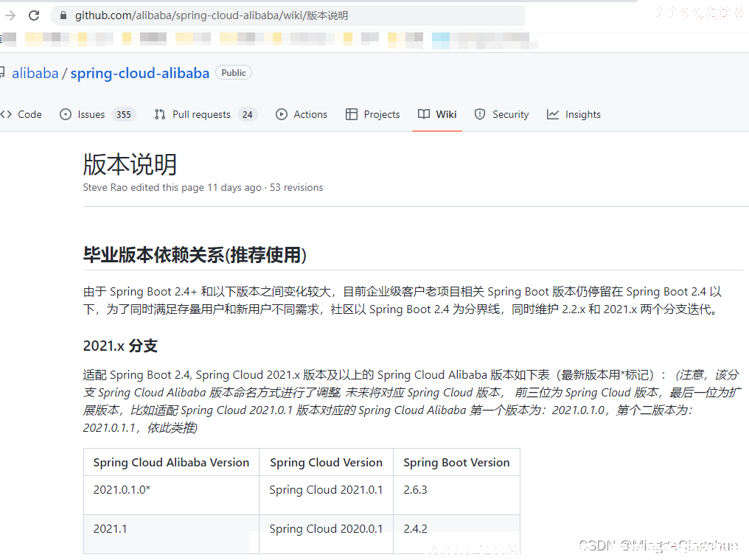Click the Projects table icon
This screenshot has width=749, height=560.
point(352,114)
